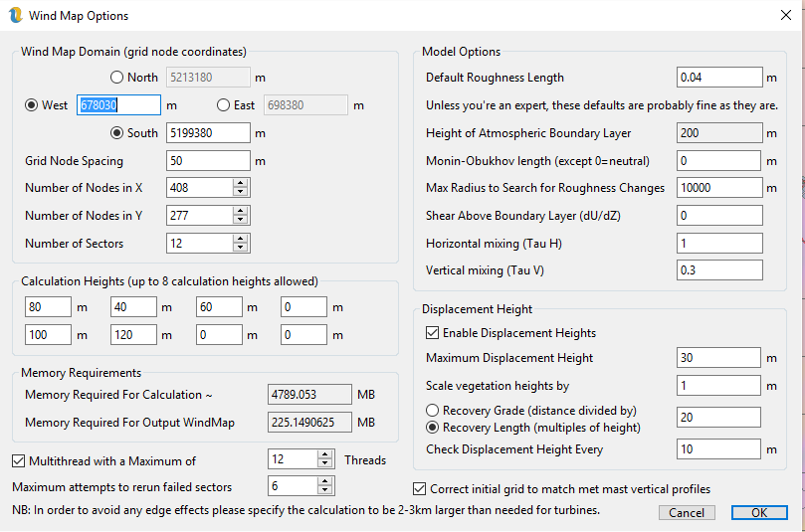Uncheck Multithread with a Maximum of

[19, 460]
